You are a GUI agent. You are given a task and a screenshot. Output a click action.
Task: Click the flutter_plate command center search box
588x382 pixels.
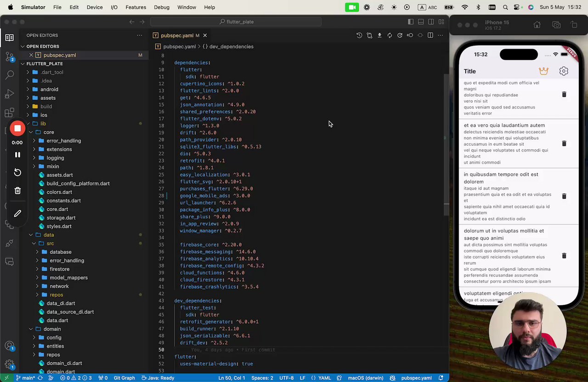click(236, 22)
